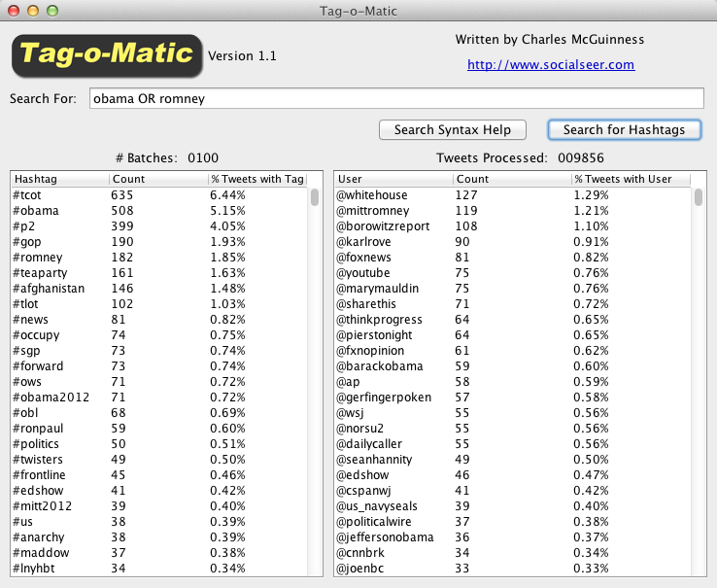Select the #sgp hashtag row
The image size is (717, 588).
[x=159, y=351]
